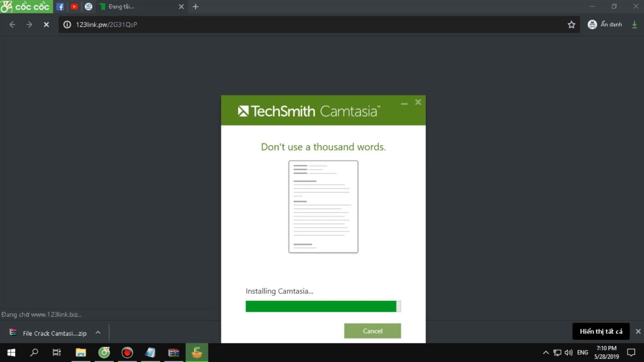Click 'Don't use a thousand words.' heading
This screenshot has width=644, height=362.
[x=323, y=147]
